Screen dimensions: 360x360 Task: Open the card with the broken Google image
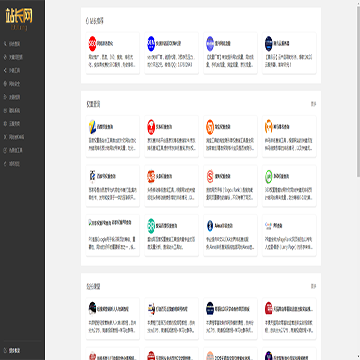(113, 235)
